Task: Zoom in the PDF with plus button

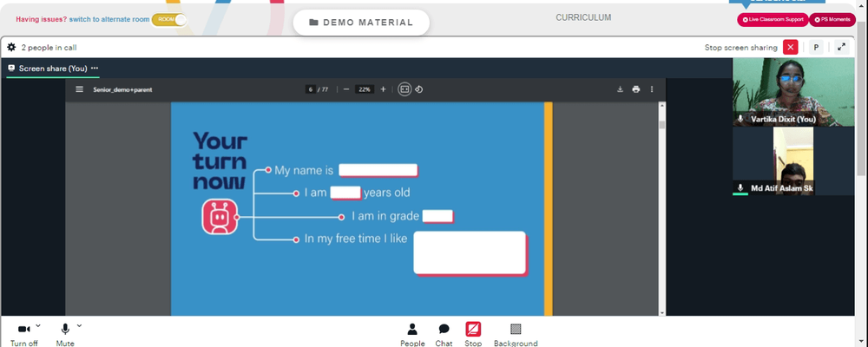Action: [383, 89]
